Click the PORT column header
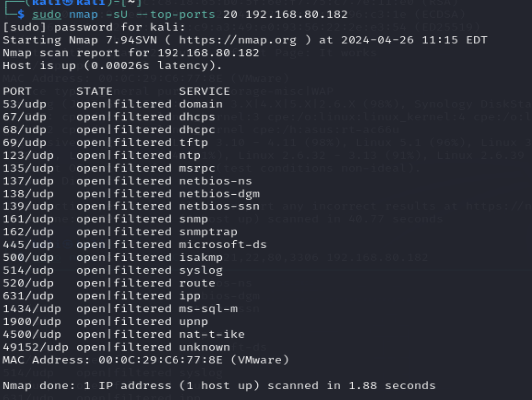Viewport: 532px width, 400px height. click(17, 91)
